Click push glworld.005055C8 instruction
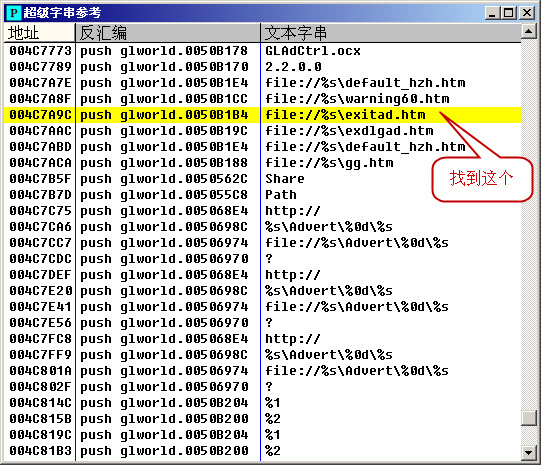This screenshot has height=465, width=541. (x=164, y=195)
